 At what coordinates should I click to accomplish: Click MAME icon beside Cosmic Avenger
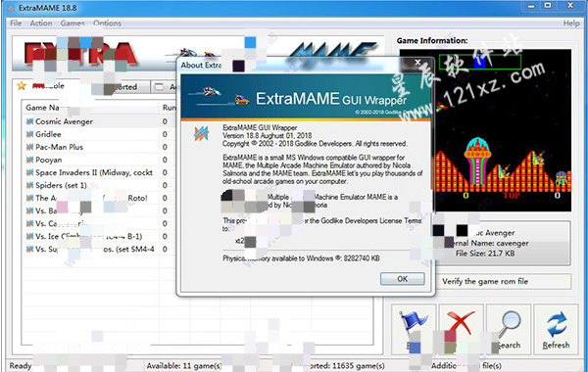coord(29,121)
